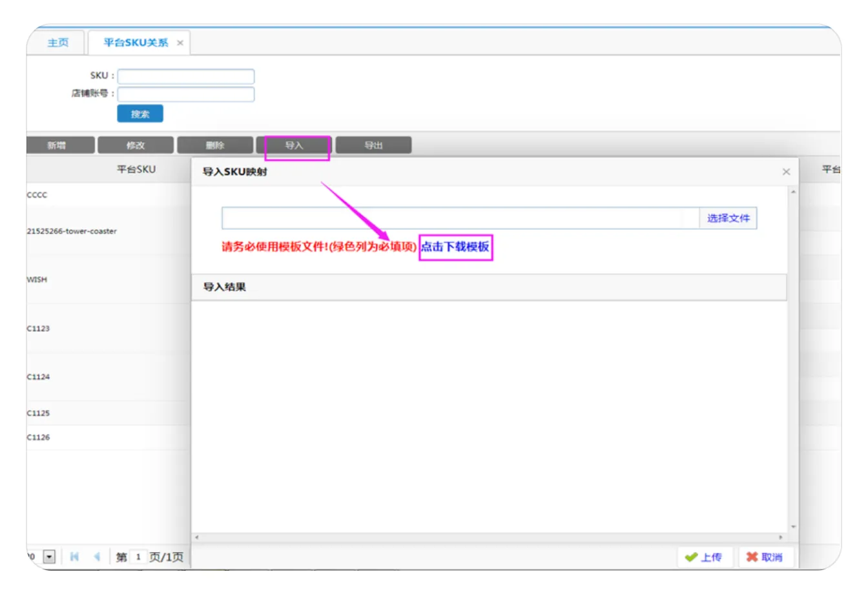Image resolution: width=868 pixels, height=594 pixels.
Task: Click the blue 搜索 search button
Action: pyautogui.click(x=140, y=114)
